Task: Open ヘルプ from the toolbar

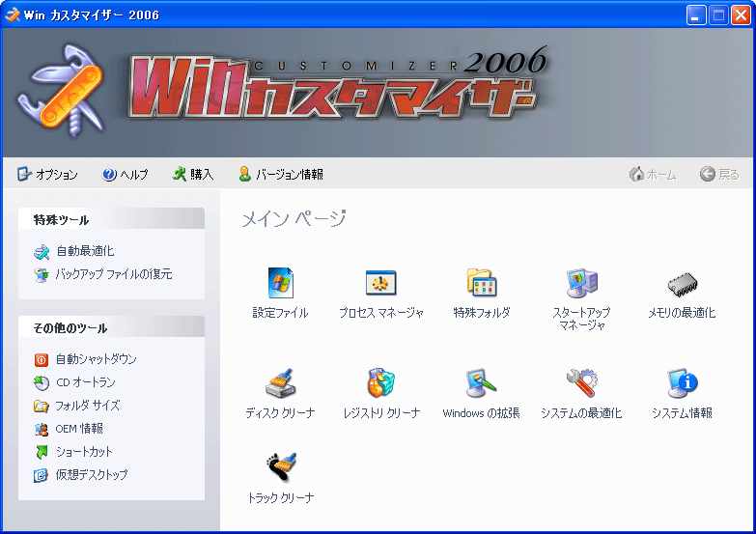Action: click(125, 174)
